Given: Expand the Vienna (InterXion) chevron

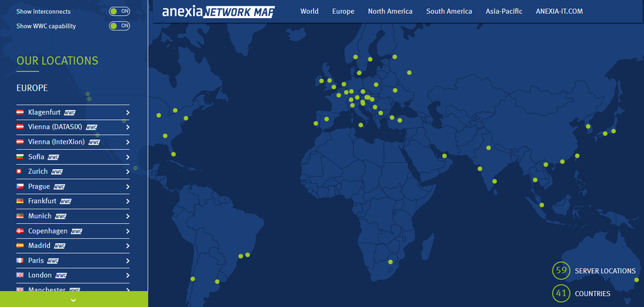Looking at the screenshot, I should click(127, 142).
